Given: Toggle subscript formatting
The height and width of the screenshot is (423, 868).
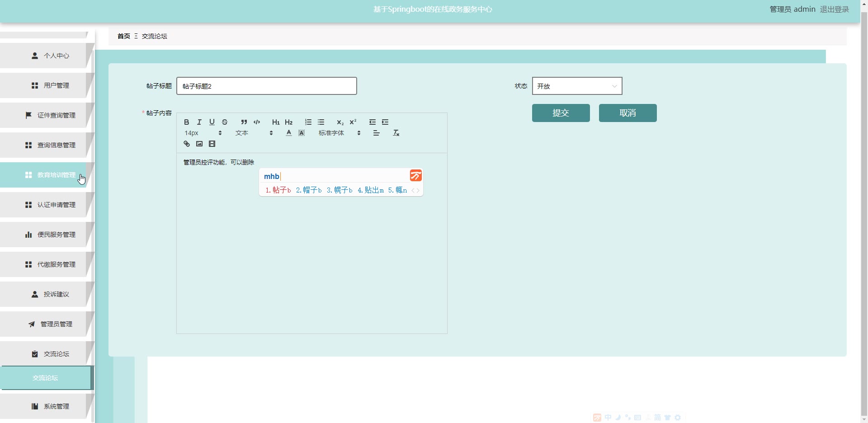Looking at the screenshot, I should (x=340, y=122).
